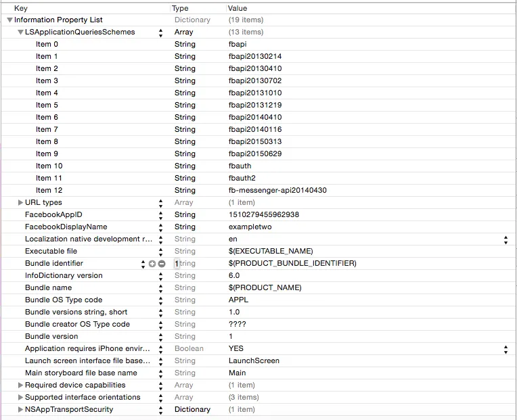Select the Item 5 row key

point(47,105)
